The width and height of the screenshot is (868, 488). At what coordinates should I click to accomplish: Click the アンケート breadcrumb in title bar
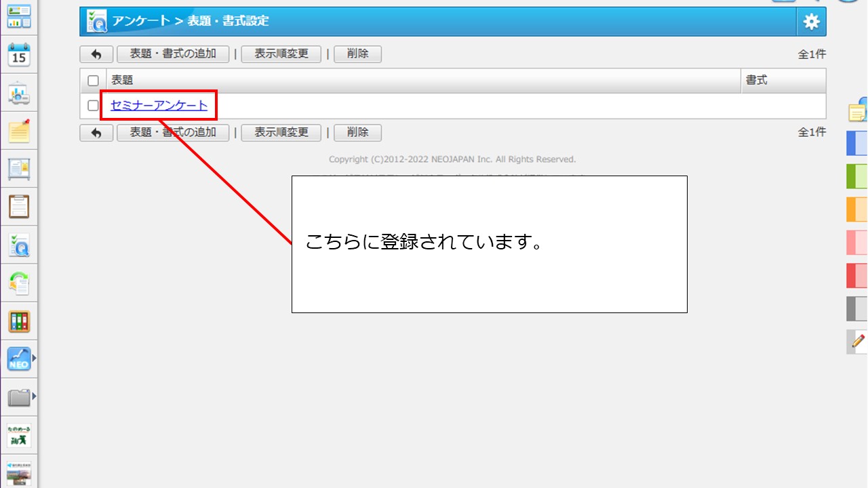click(141, 21)
